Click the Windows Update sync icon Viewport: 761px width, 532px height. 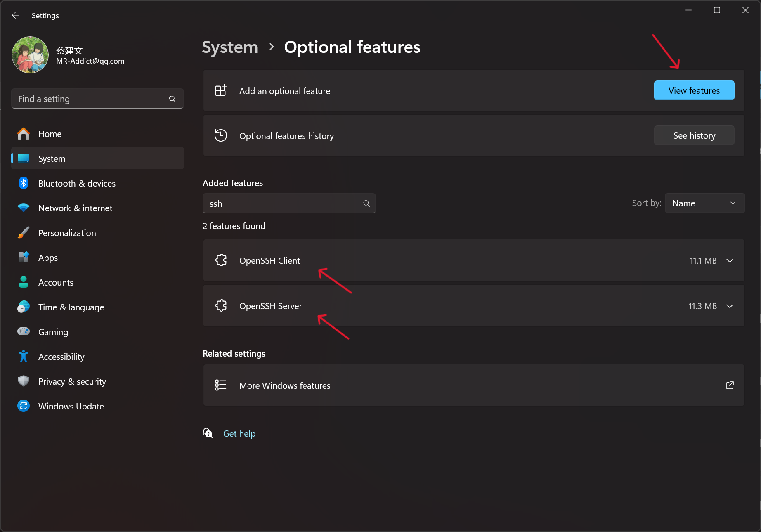pos(24,406)
